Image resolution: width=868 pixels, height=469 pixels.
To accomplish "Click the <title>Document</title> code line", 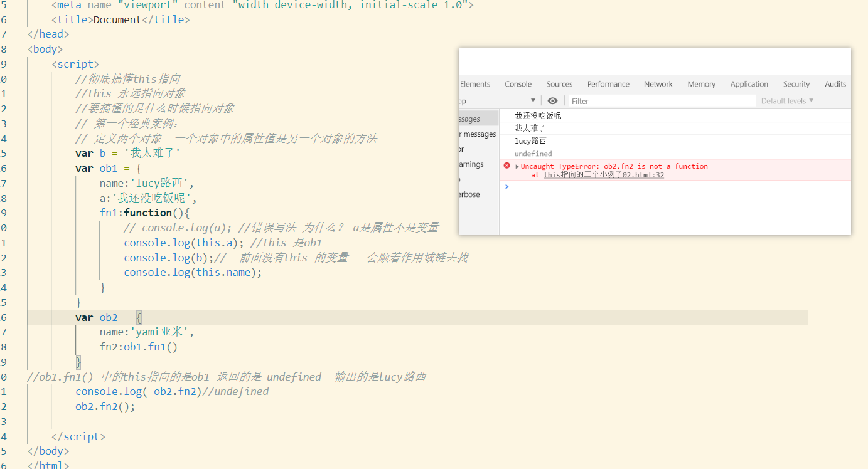I will coord(121,19).
